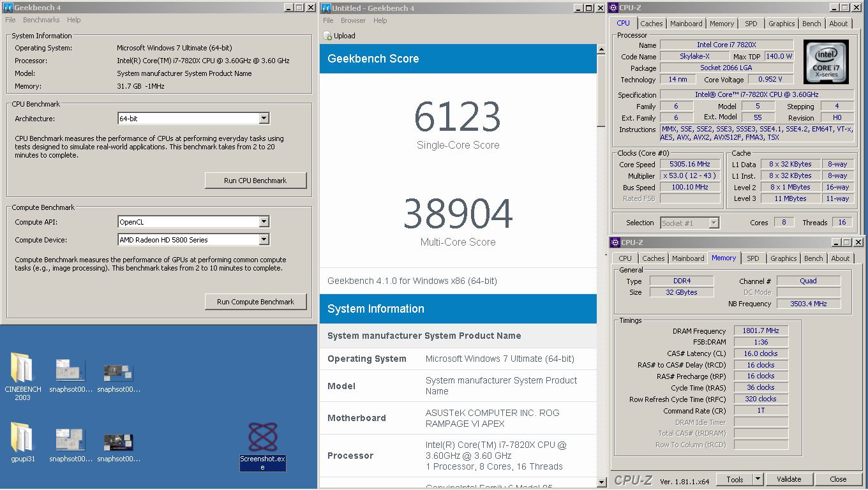Click System Information blue header
The height and width of the screenshot is (490, 868).
click(x=458, y=309)
